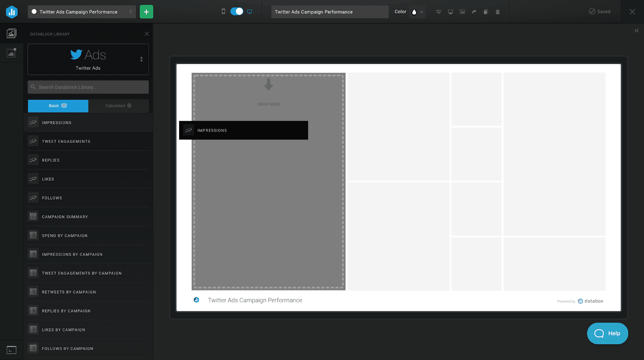
Task: Click the Search Datablock Library field
Action: 88,87
